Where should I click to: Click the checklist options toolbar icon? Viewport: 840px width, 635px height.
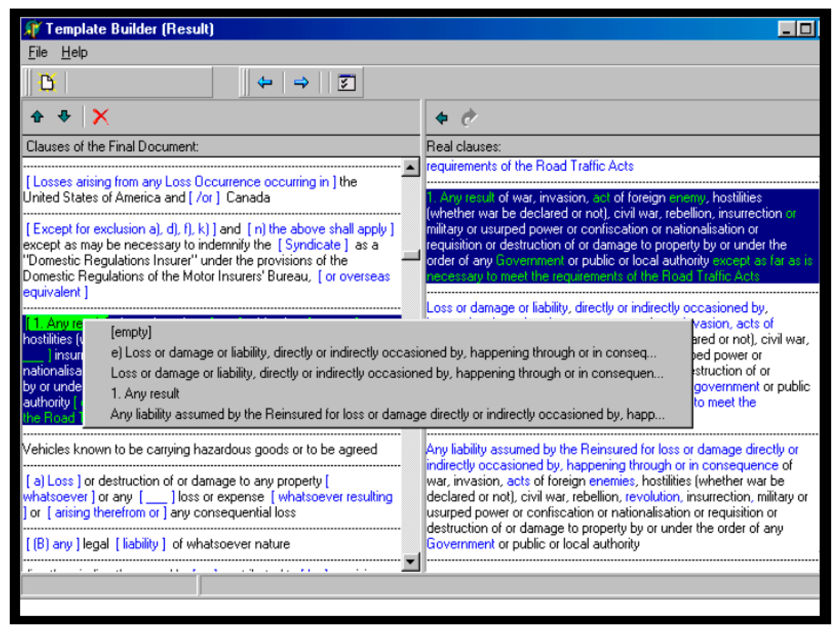346,82
